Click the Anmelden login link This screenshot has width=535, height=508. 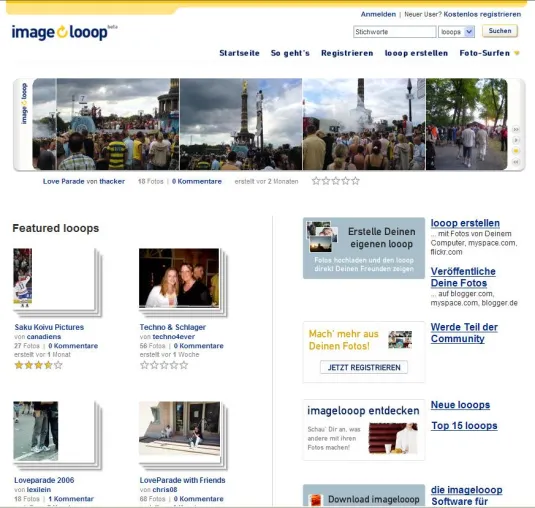[378, 14]
